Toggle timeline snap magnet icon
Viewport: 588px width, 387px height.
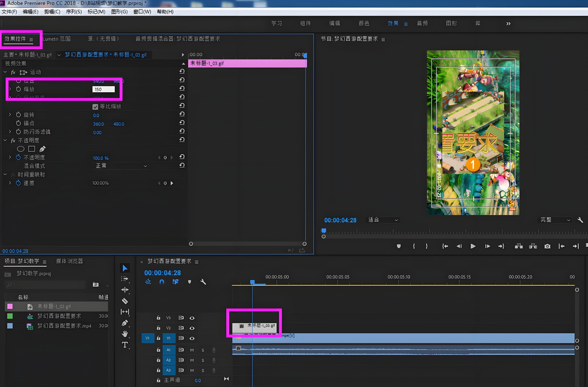(x=162, y=282)
